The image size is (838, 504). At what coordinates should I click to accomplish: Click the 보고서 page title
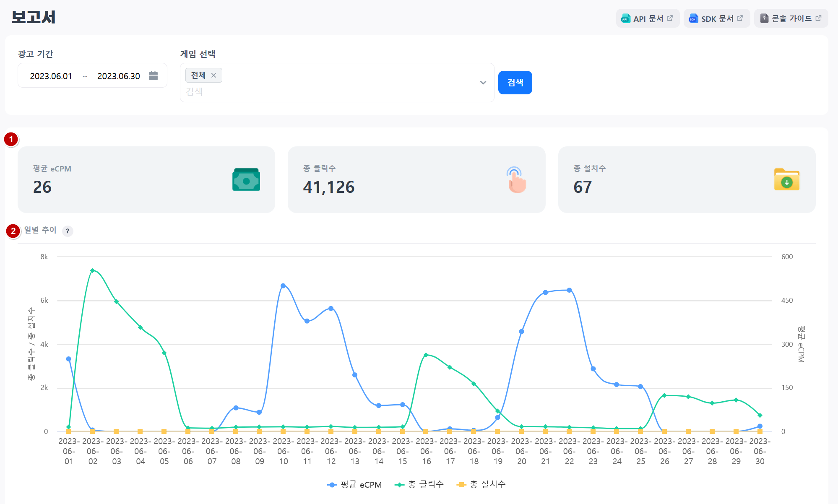[33, 17]
